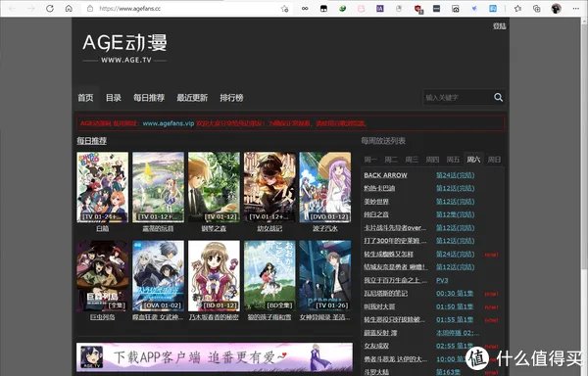Switch schedule to the 周四 tab

click(432, 160)
